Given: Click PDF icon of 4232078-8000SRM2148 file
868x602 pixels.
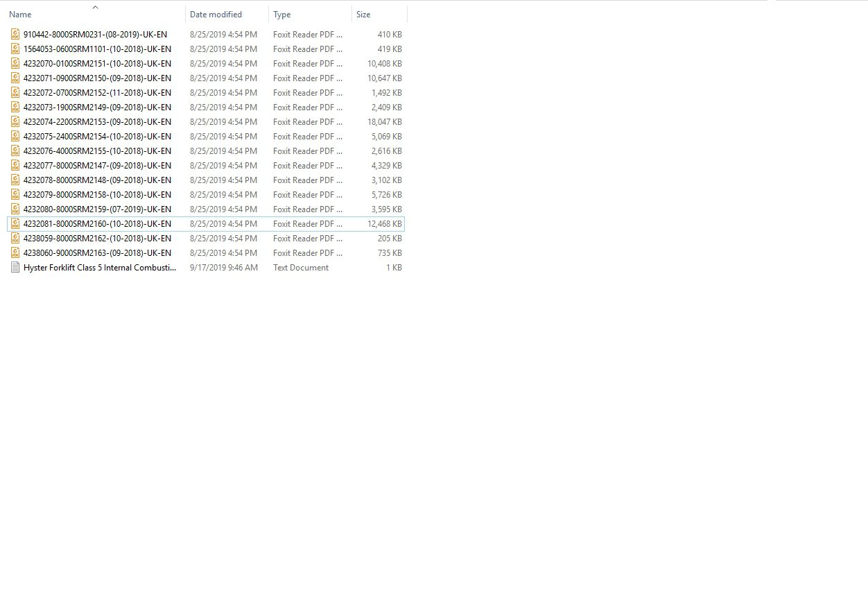Looking at the screenshot, I should click(15, 180).
